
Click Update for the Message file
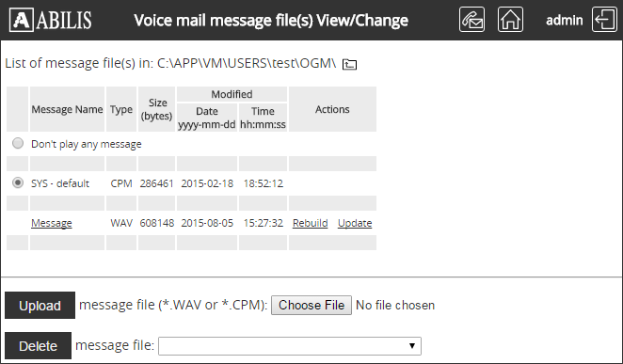355,223
